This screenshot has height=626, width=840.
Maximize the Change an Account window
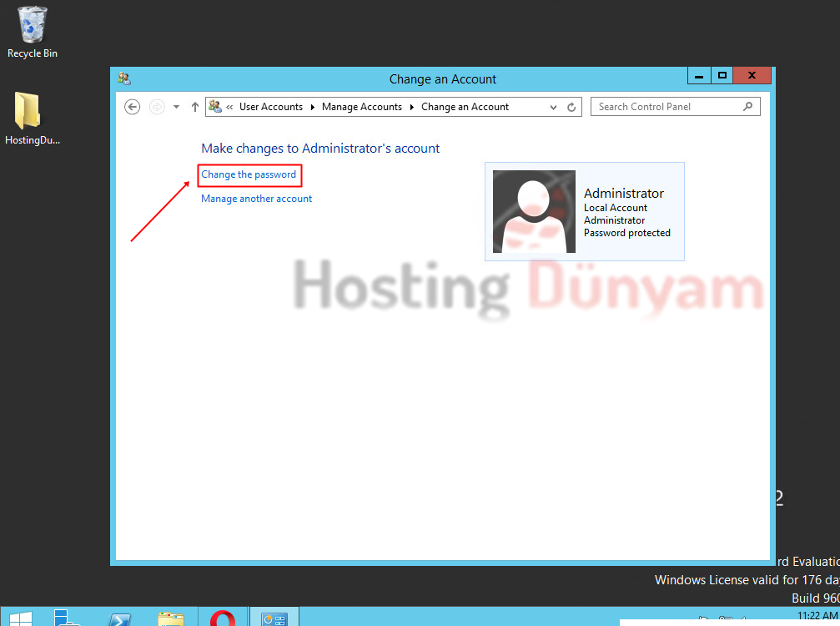pos(722,76)
